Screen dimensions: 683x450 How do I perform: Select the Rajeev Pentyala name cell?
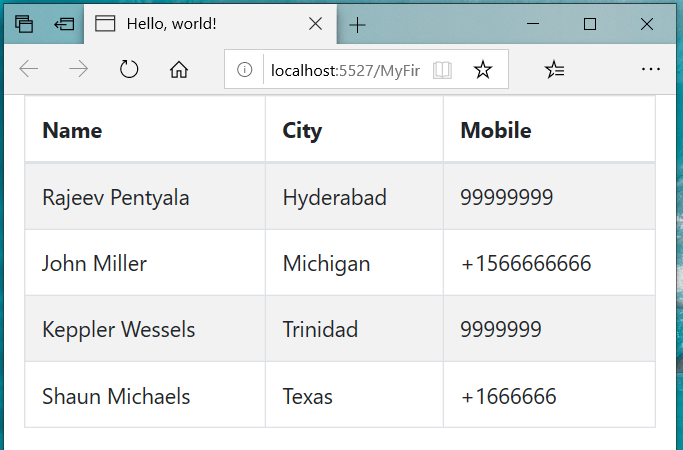tap(115, 198)
